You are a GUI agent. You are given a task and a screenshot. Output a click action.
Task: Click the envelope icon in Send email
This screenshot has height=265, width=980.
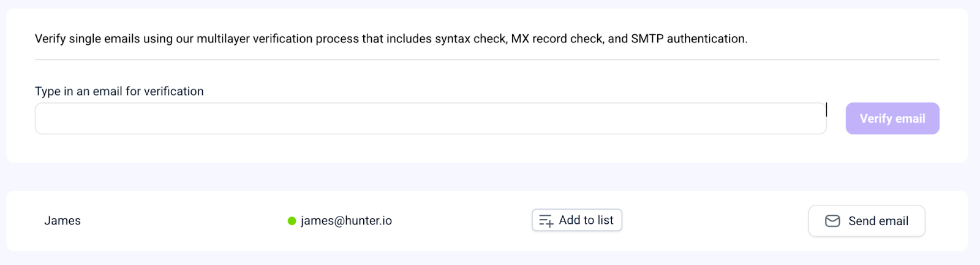click(x=832, y=221)
